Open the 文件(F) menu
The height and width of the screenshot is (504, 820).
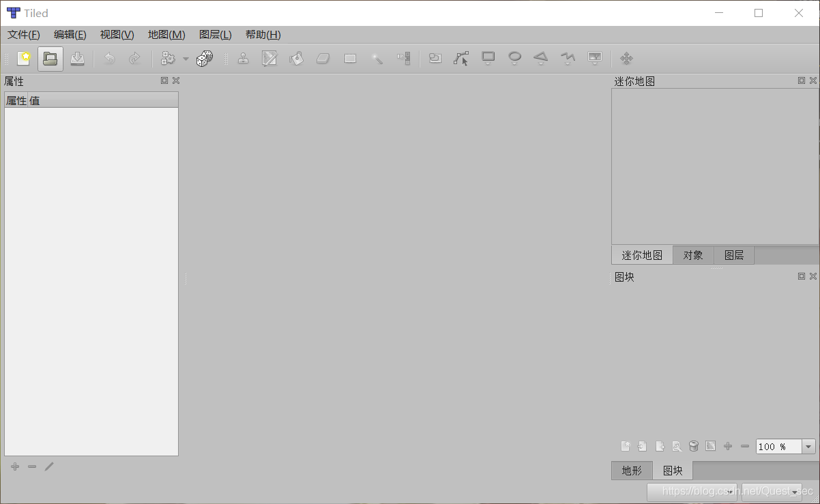click(x=24, y=35)
